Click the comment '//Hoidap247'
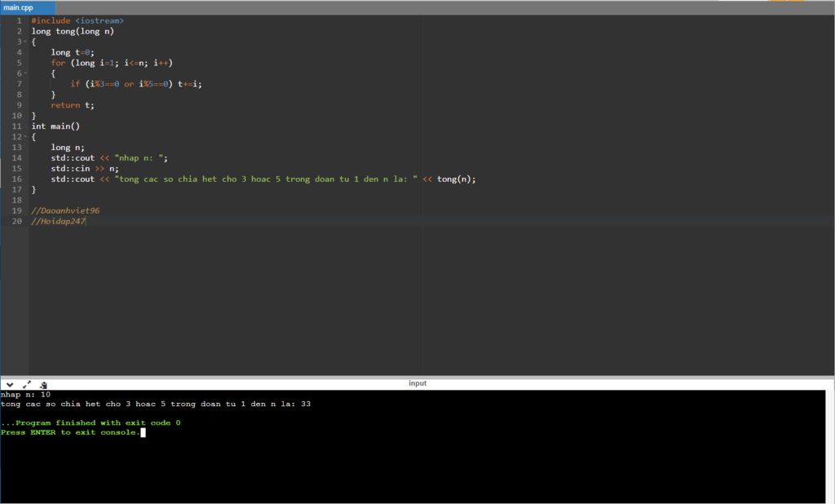 click(58, 221)
